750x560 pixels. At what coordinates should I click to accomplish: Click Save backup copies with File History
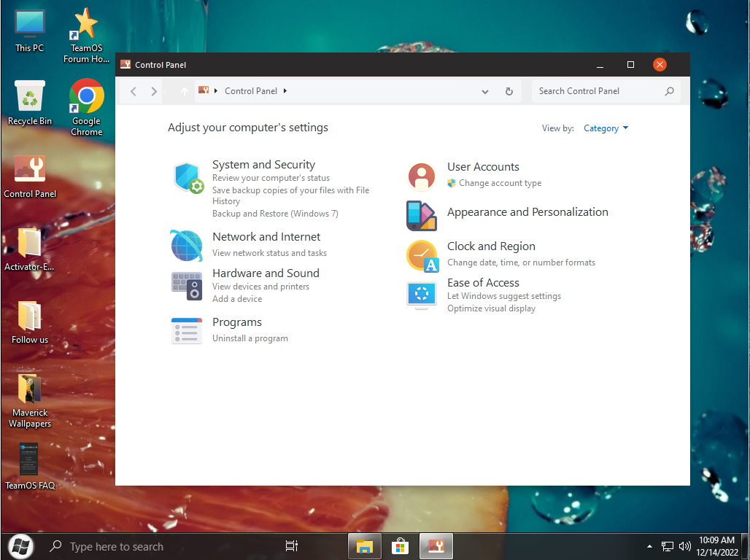click(291, 195)
